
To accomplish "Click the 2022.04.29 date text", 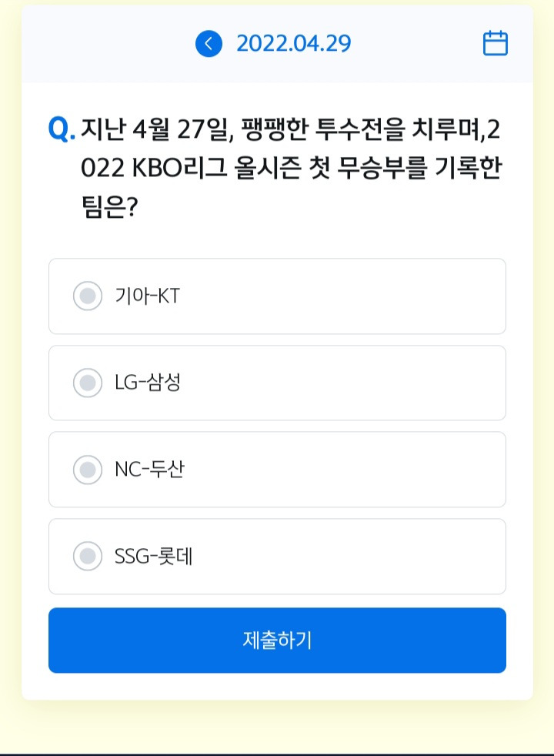I will [x=293, y=44].
